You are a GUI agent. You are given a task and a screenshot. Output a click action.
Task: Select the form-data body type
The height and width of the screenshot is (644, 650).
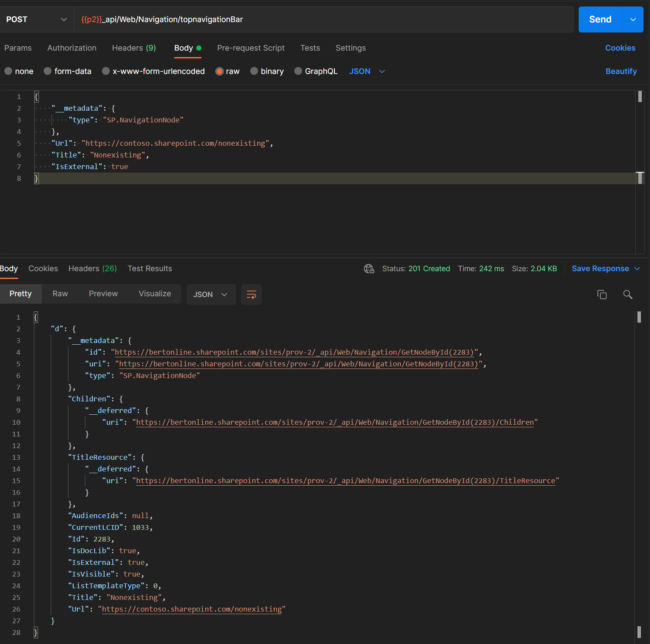click(68, 71)
